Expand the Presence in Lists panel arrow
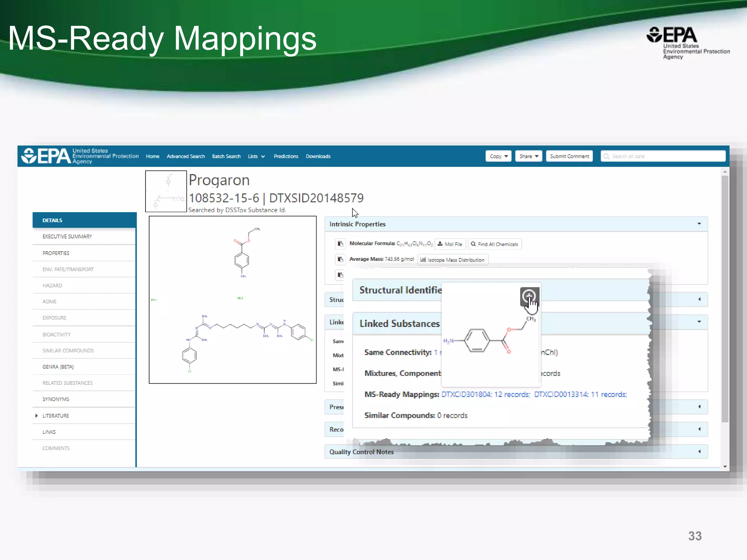The width and height of the screenshot is (747, 560). coord(699,407)
